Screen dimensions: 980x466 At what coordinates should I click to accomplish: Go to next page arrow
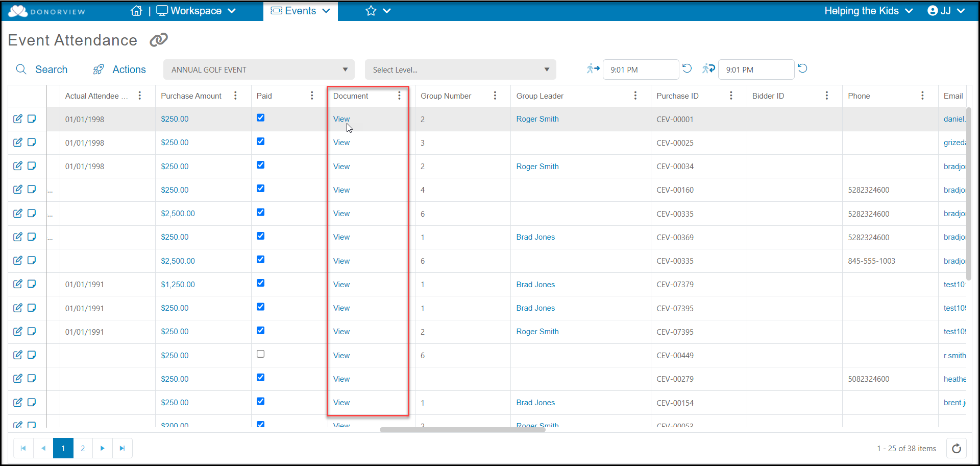103,448
